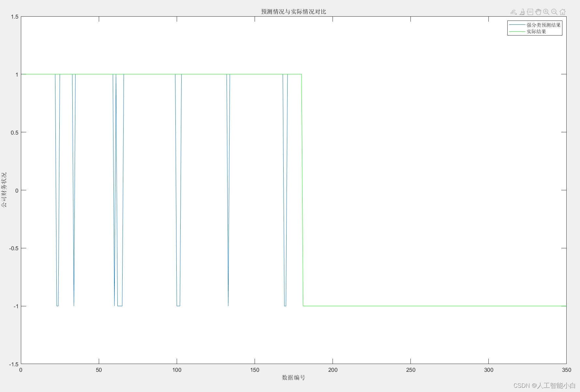Click y-axis tick label -1.5
Viewport: 580px width, 392px height.
pos(14,364)
